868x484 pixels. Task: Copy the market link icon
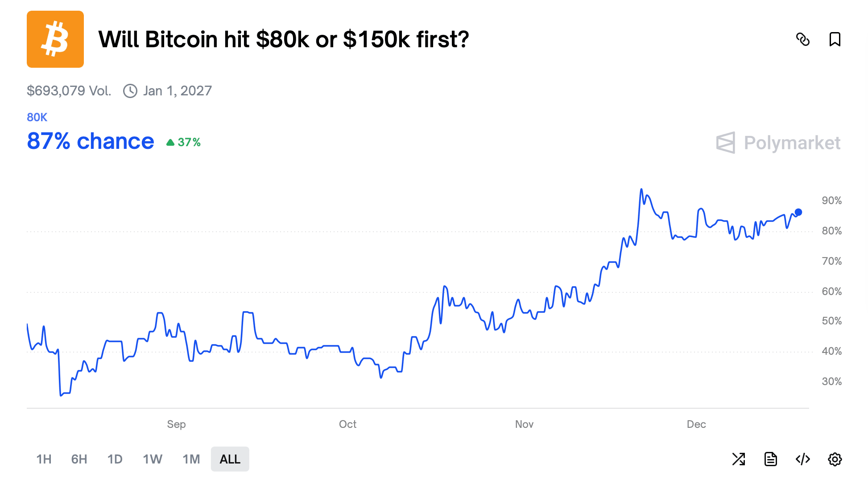pyautogui.click(x=804, y=40)
